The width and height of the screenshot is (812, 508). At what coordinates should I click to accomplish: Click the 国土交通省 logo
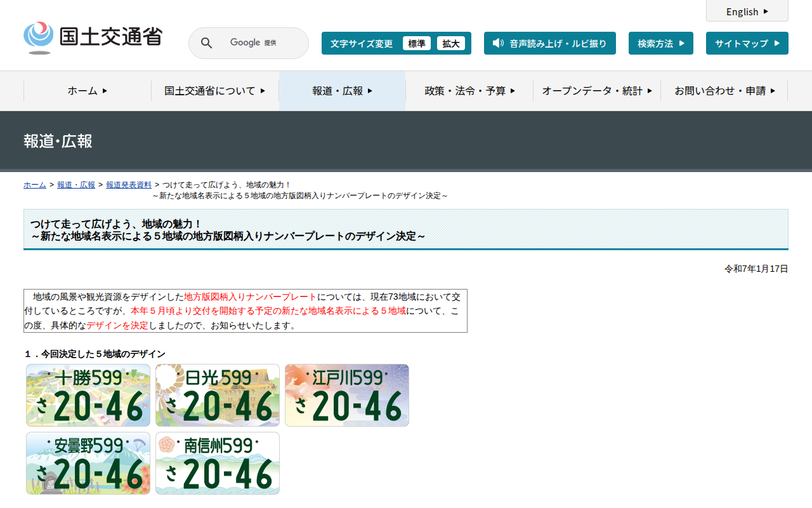[93, 37]
